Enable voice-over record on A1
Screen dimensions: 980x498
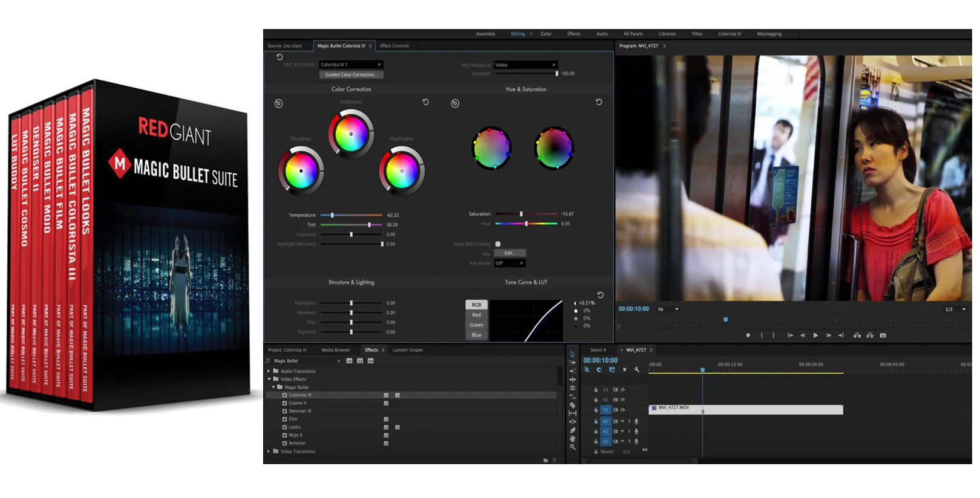[x=636, y=421]
